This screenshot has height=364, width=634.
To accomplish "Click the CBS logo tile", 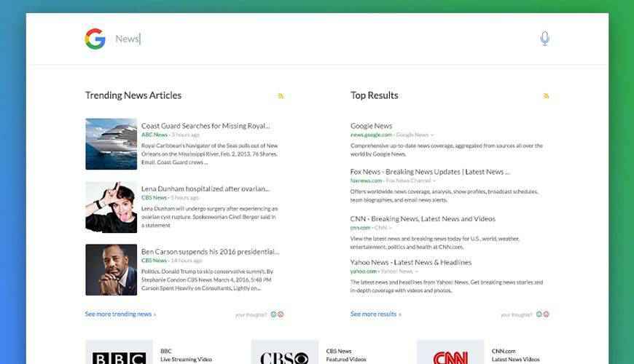I will [x=284, y=353].
